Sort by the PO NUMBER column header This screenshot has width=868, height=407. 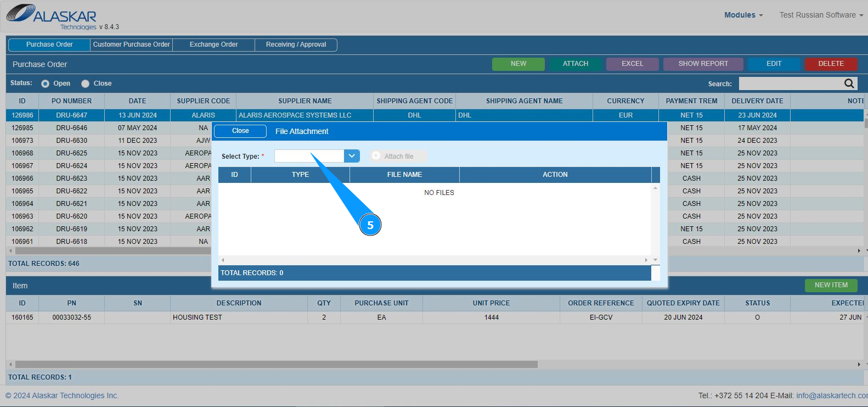(72, 101)
